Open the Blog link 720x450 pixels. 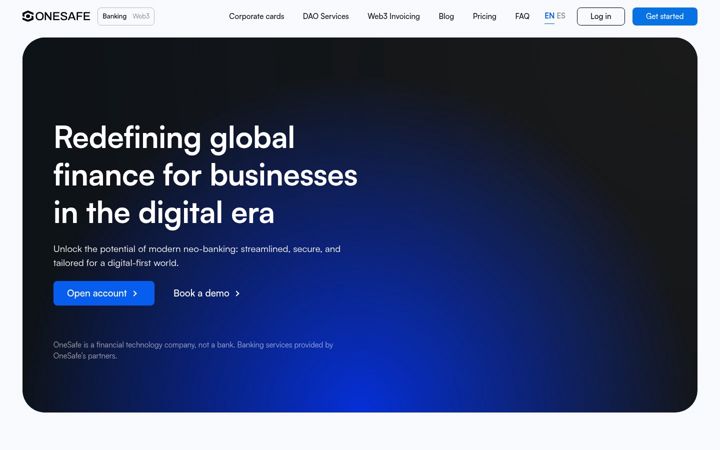click(x=446, y=16)
